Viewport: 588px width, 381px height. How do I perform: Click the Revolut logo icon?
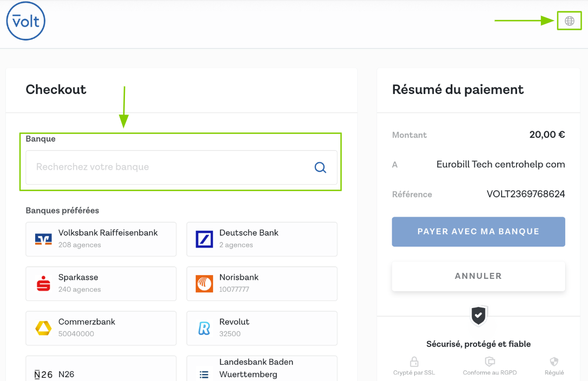204,328
